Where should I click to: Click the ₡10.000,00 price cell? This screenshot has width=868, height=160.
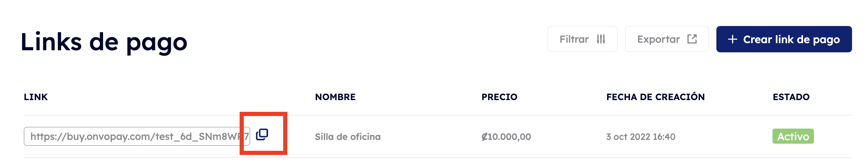pyautogui.click(x=506, y=137)
